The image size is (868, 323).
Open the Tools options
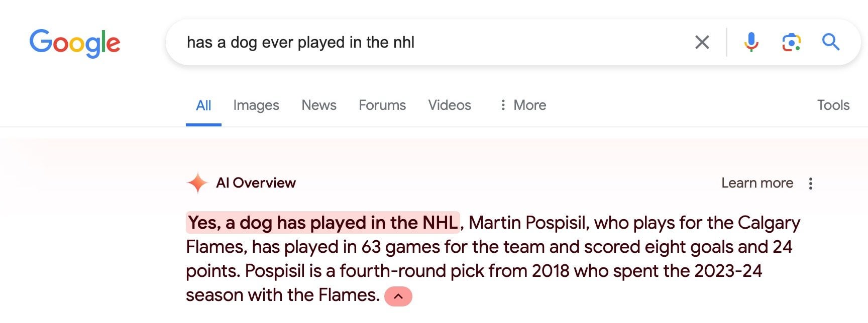point(833,105)
